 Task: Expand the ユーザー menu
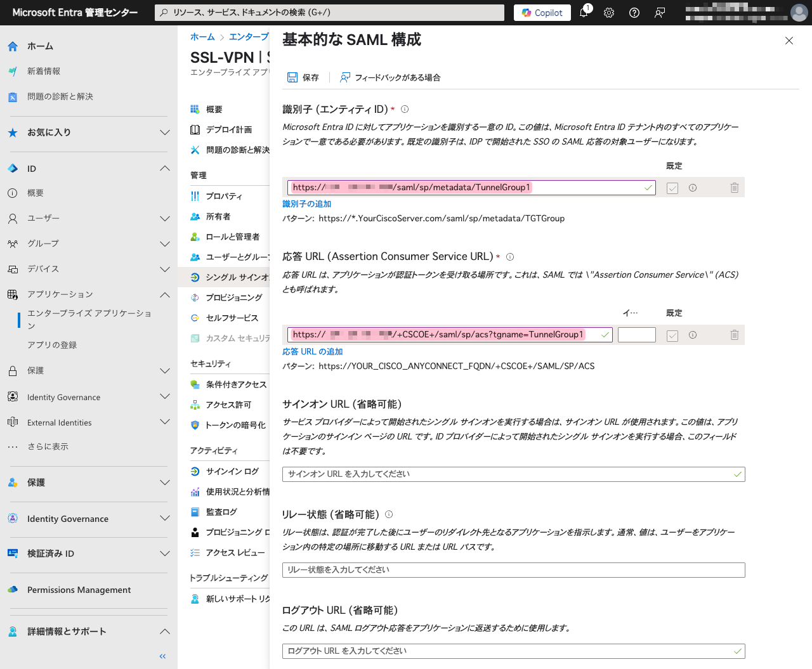[165, 218]
